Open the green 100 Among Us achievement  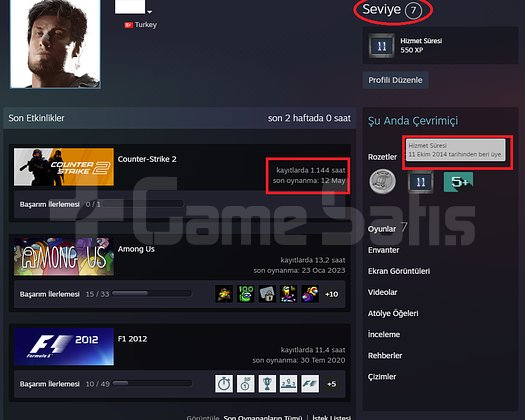tap(245, 294)
